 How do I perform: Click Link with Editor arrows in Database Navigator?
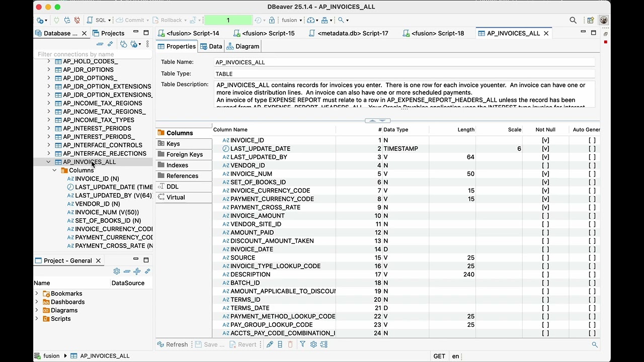point(110,44)
